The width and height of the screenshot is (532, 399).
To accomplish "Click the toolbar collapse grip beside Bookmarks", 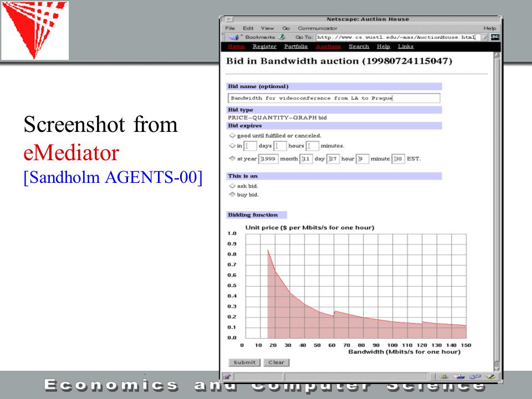I will (223, 37).
